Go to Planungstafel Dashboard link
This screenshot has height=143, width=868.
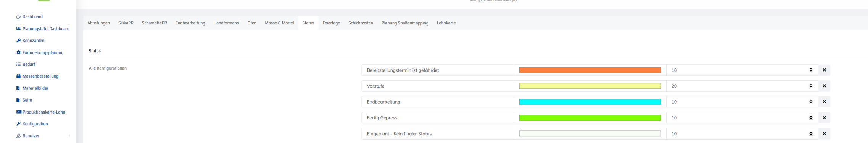(46, 29)
